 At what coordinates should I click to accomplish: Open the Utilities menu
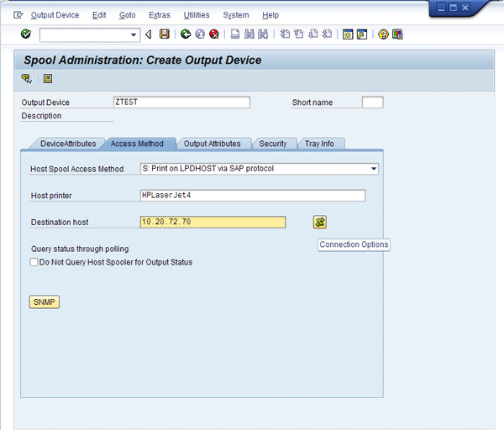coord(197,15)
